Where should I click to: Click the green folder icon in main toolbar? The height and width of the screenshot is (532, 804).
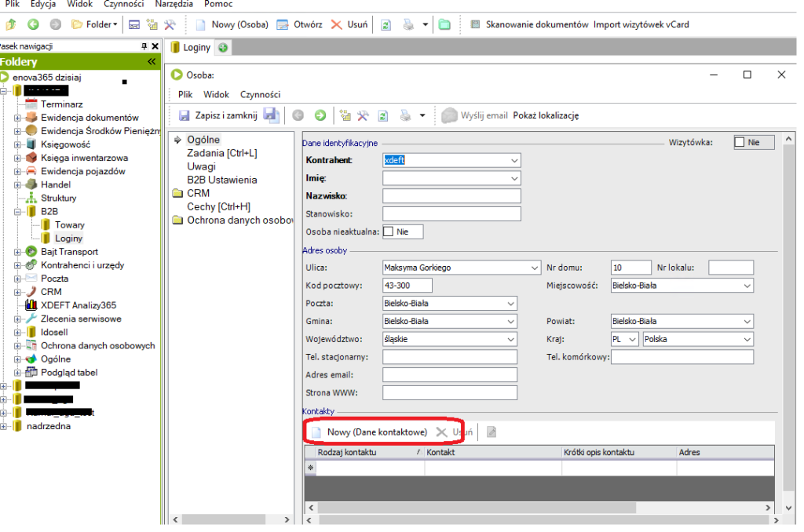click(444, 24)
